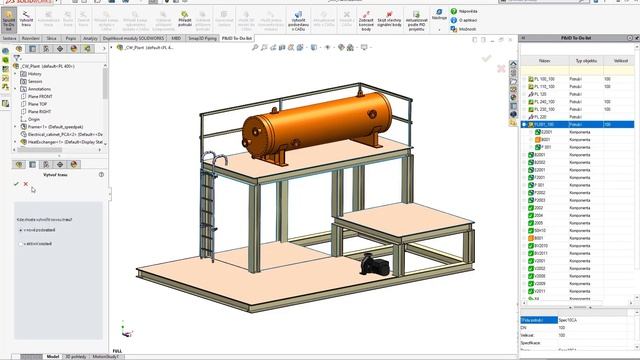640x360 pixels.
Task: Open the 3D pohledy bottom tab
Action: pyautogui.click(x=76, y=357)
